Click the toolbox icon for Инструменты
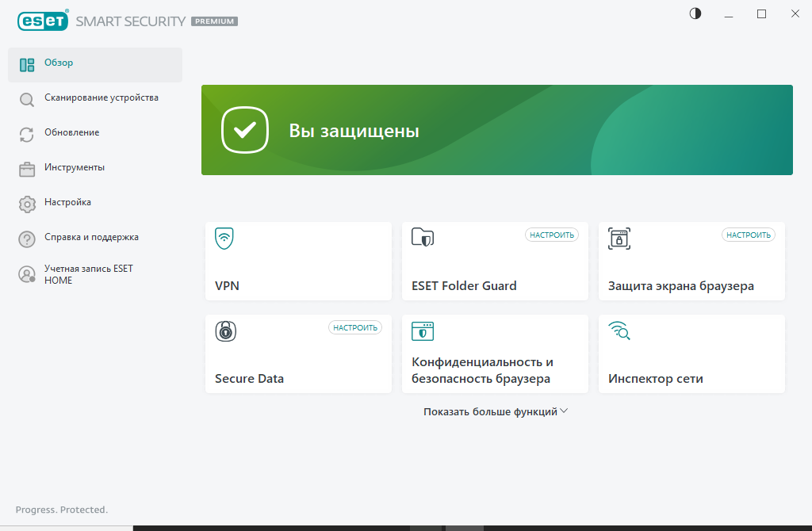Viewport: 812px width, 531px height. click(27, 170)
